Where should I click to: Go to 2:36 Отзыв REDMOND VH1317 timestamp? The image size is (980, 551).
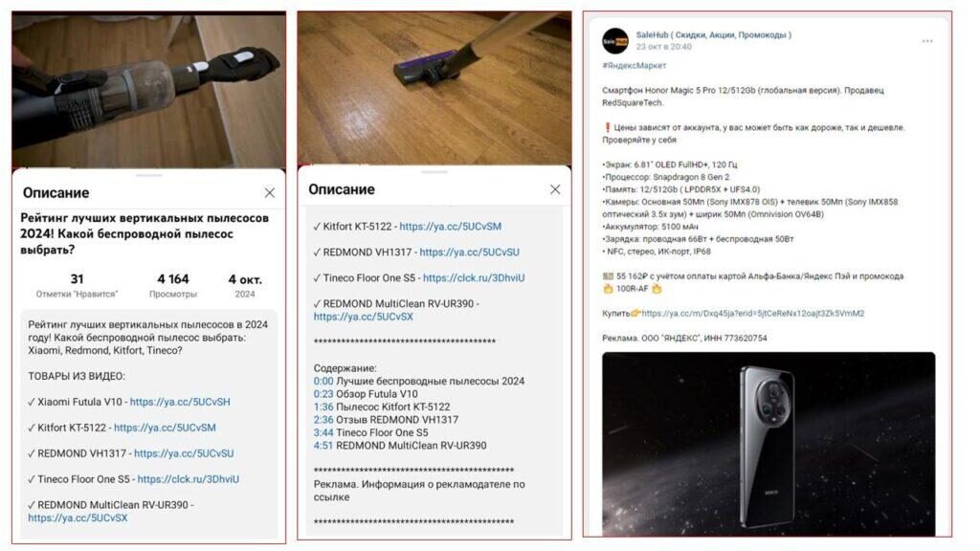click(x=323, y=420)
